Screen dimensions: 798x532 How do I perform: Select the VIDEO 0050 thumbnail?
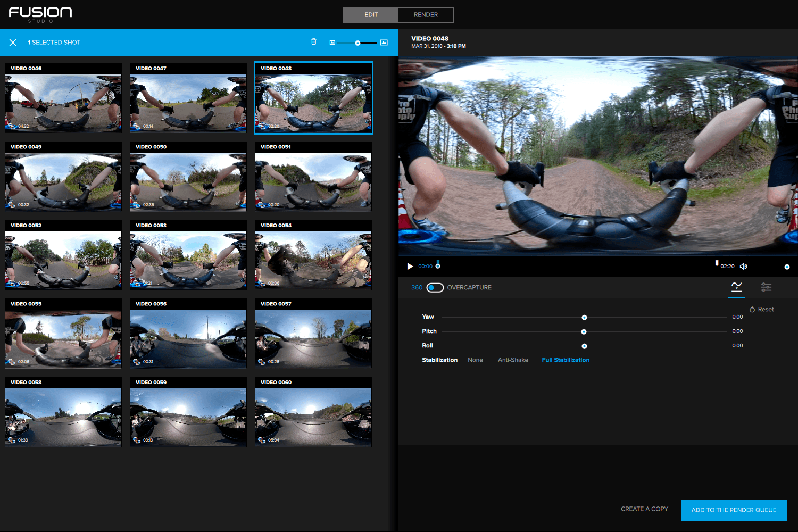click(188, 176)
